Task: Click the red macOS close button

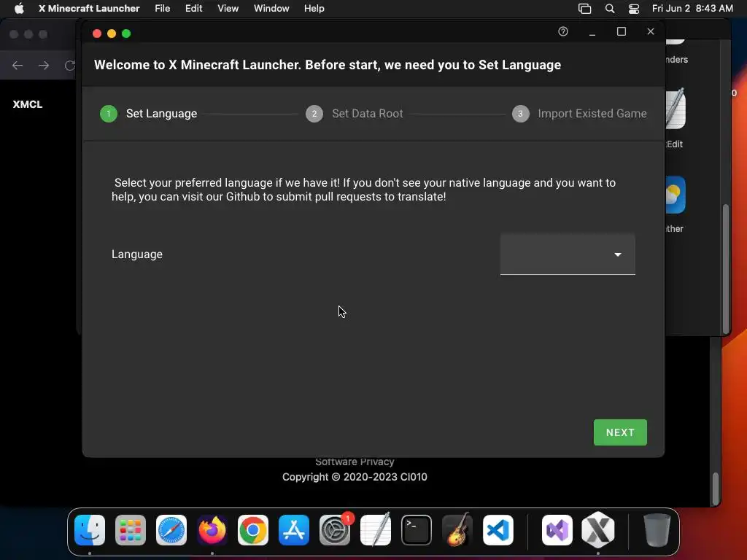Action: pyautogui.click(x=97, y=34)
